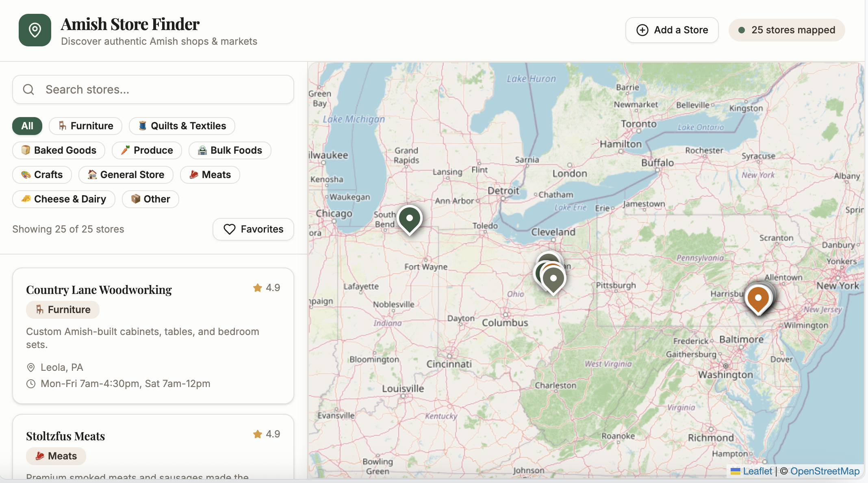This screenshot has height=483, width=868.
Task: Select the orange map marker near Harrisburg
Action: 758,299
